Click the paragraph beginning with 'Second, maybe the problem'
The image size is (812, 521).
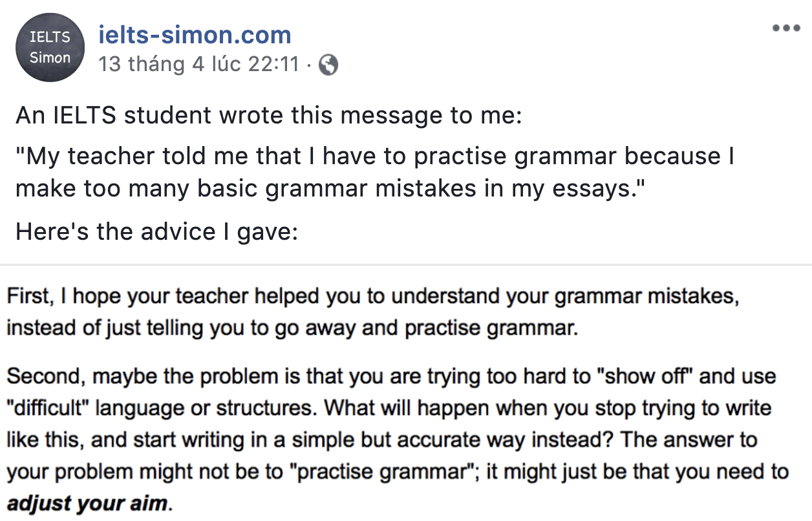point(397,440)
